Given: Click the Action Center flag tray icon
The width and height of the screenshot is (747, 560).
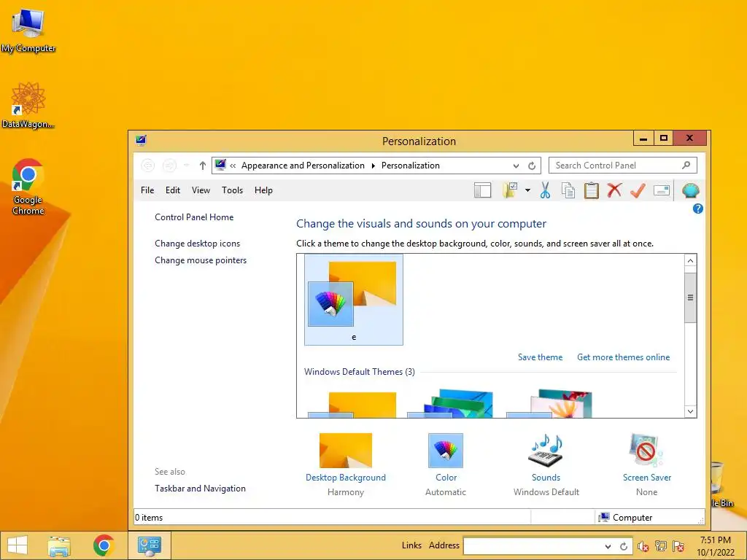Looking at the screenshot, I should click(678, 546).
